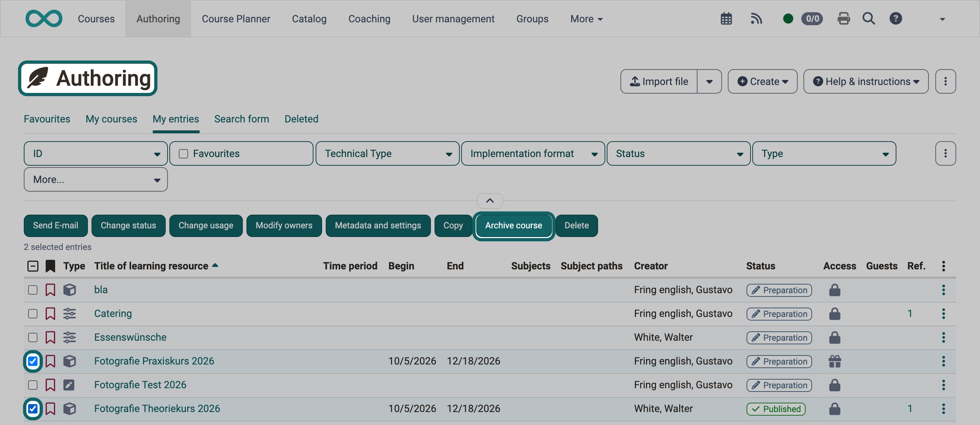Open Course Planner in the navigation
980x425 pixels.
pyautogui.click(x=236, y=19)
